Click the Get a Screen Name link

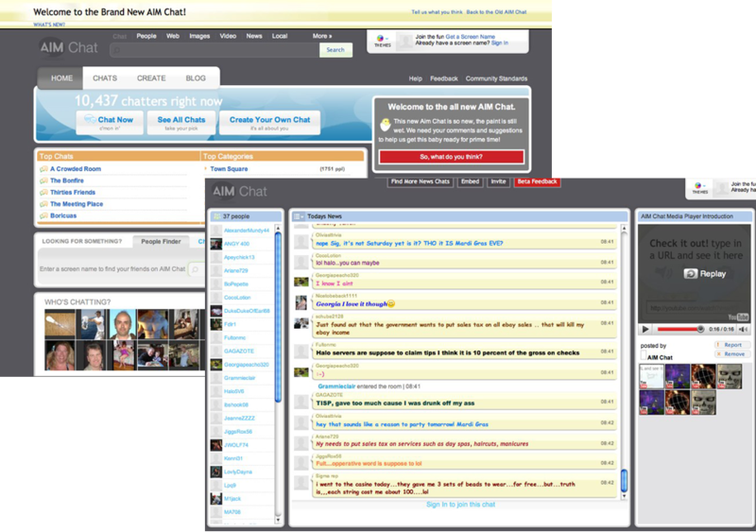(x=470, y=37)
